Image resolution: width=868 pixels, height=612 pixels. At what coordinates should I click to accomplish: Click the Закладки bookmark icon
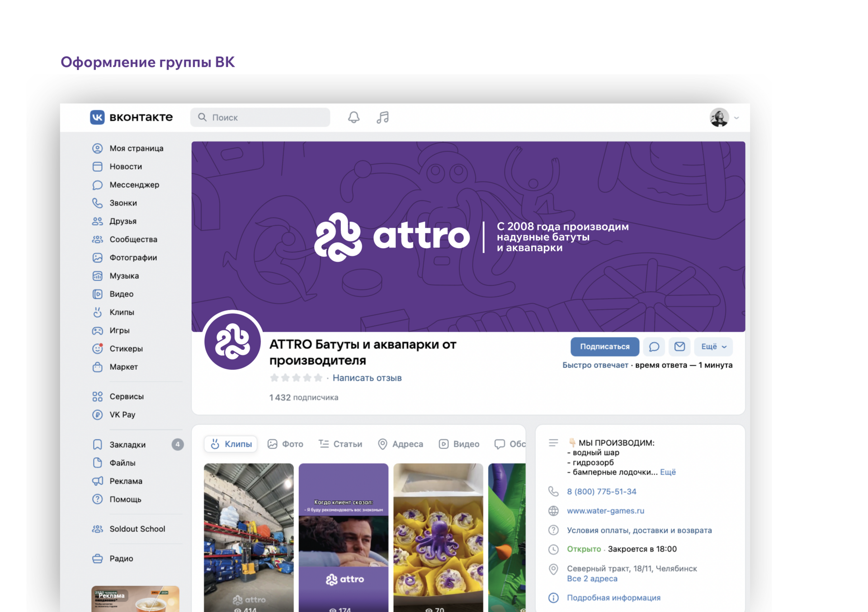pyautogui.click(x=97, y=444)
